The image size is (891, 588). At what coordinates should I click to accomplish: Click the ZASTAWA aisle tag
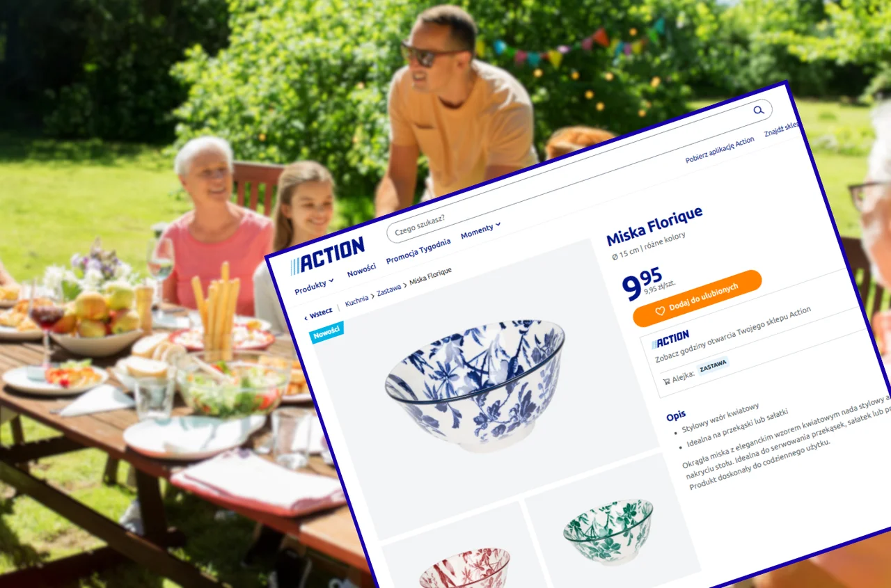coord(713,365)
